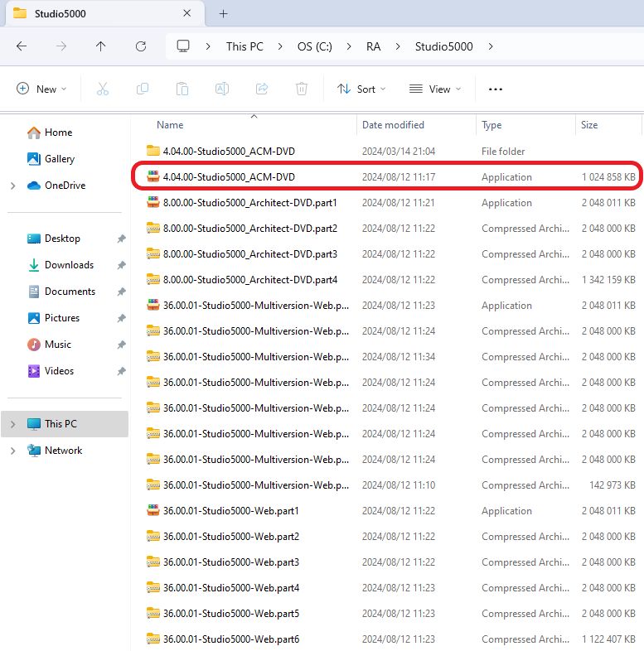Click the Paste clipboard icon
This screenshot has width=644, height=651.
(x=182, y=89)
